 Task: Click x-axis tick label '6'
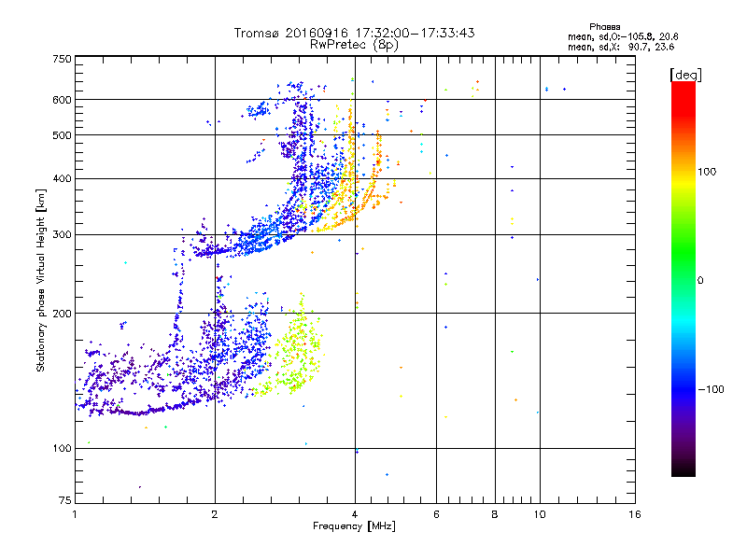pos(436,514)
